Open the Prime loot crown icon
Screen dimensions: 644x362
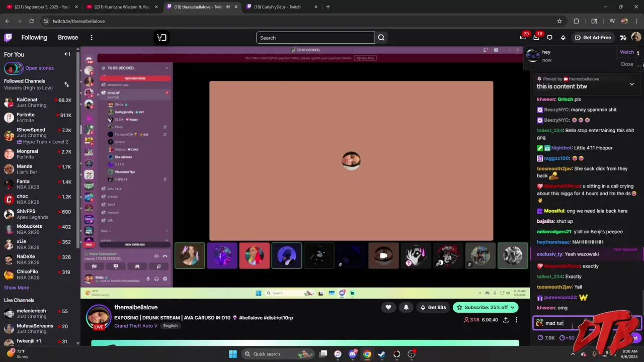tap(523, 38)
